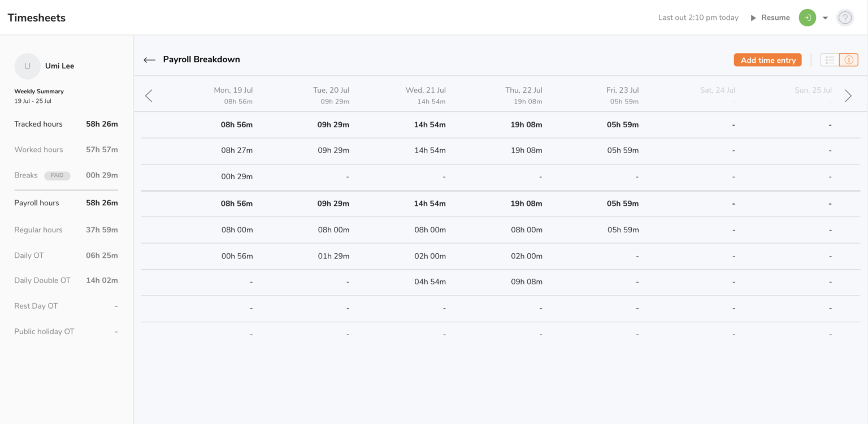Click the green clock-in icon
Screen dimensions: 868x424
[807, 18]
